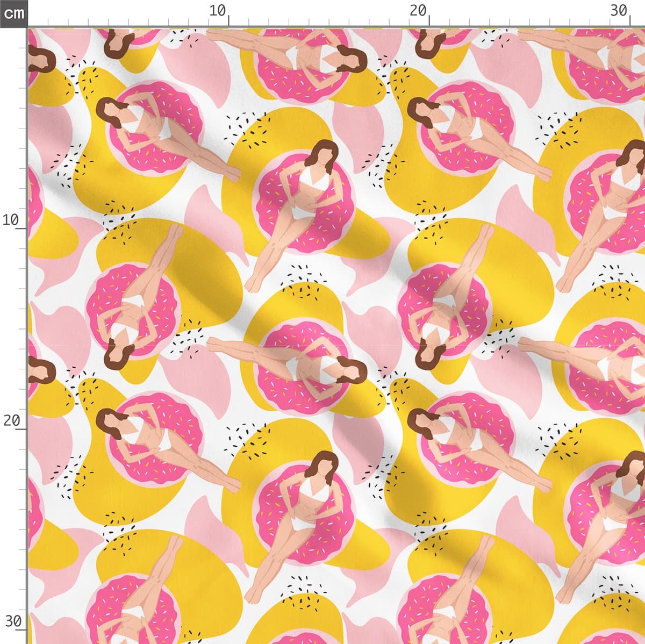
Task: Click the 10 mark on horizontal ruler
Action: 218,10
